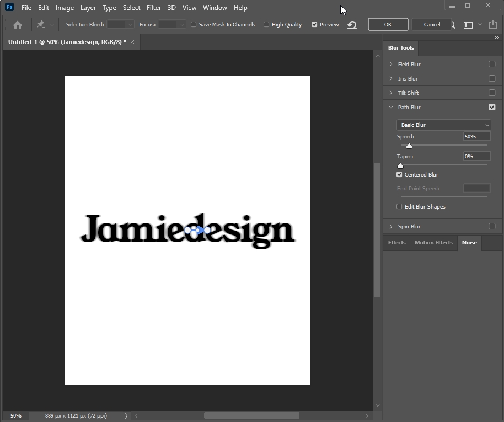This screenshot has height=422, width=504.
Task: Enable the High Quality checkbox
Action: pos(266,24)
